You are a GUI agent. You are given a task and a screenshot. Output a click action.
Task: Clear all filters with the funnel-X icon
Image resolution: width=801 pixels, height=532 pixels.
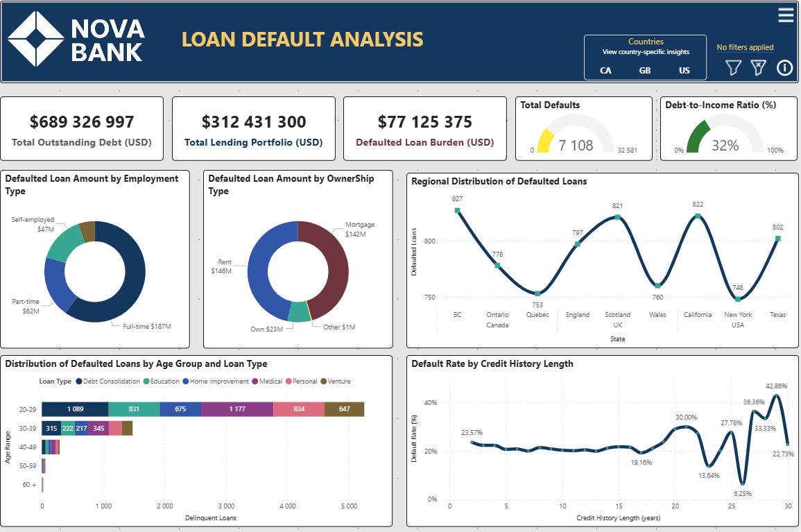pyautogui.click(x=759, y=67)
